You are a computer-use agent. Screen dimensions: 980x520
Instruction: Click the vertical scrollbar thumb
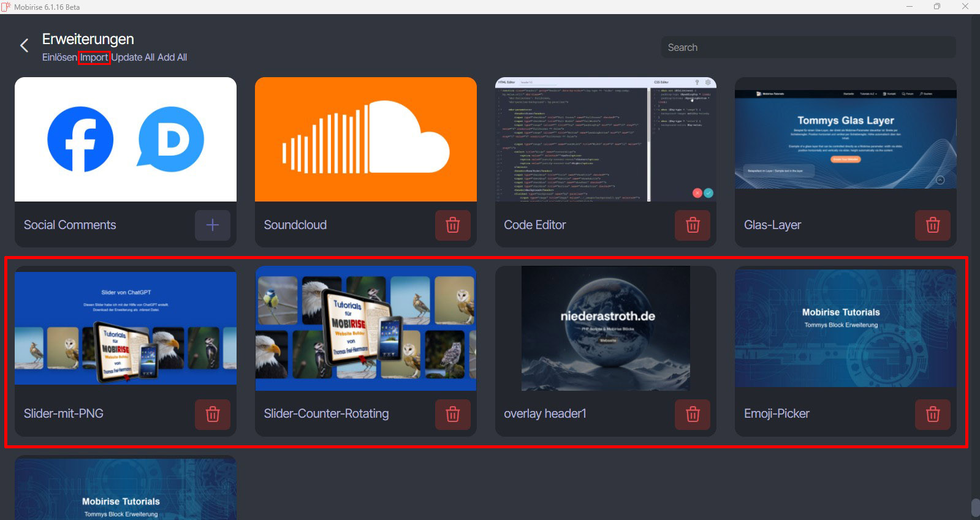tap(975, 508)
